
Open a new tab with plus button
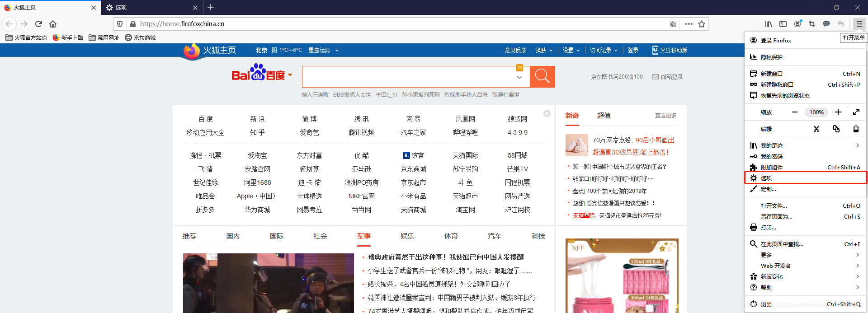point(211,7)
